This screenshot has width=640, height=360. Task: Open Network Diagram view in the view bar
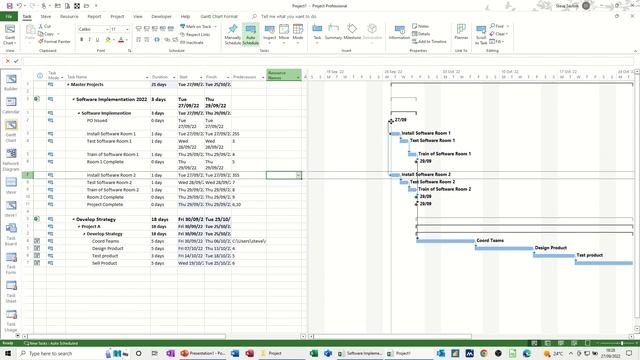point(11,160)
